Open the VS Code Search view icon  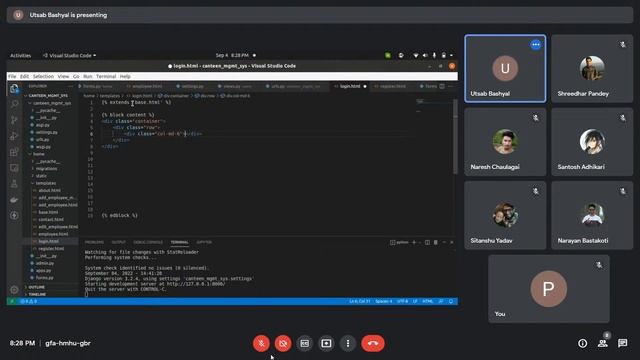[14, 104]
